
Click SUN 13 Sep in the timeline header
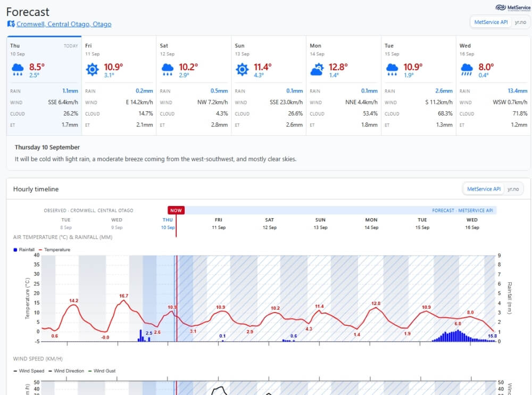[x=320, y=224]
